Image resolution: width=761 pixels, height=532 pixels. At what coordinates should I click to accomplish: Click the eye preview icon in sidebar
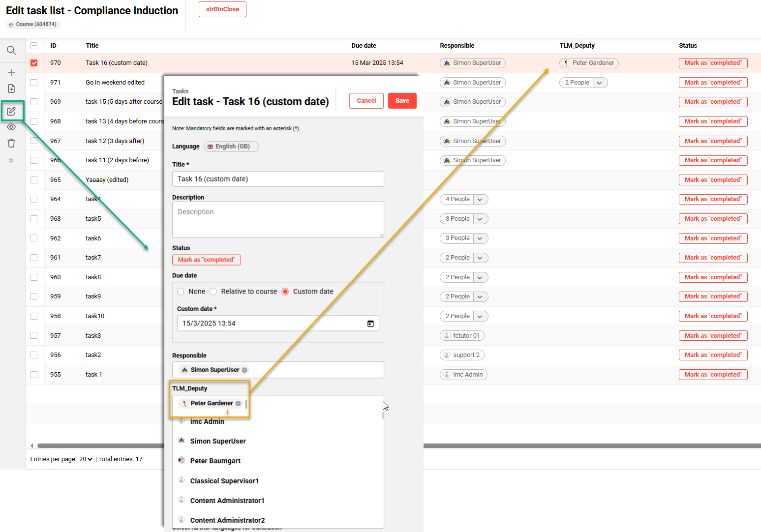(x=11, y=127)
